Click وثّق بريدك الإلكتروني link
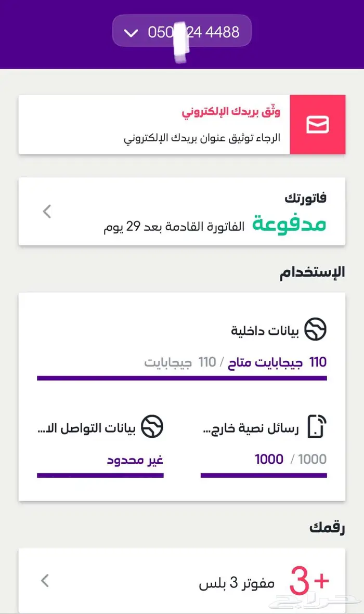 pos(231,112)
